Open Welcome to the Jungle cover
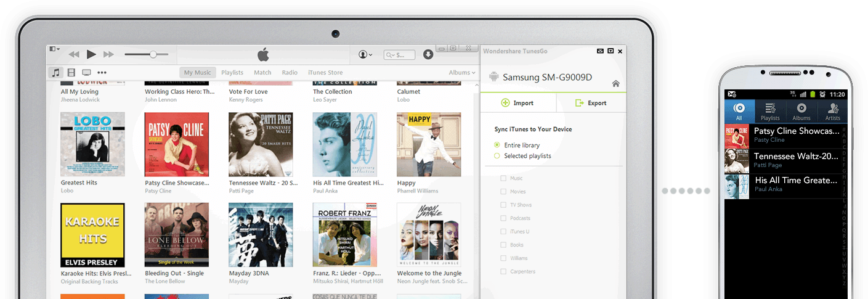 click(429, 235)
